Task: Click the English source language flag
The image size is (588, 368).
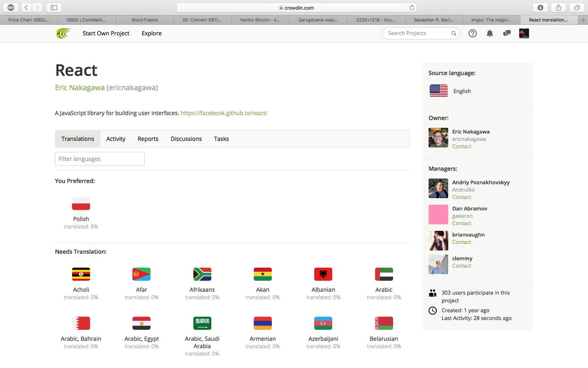Action: coord(439,91)
